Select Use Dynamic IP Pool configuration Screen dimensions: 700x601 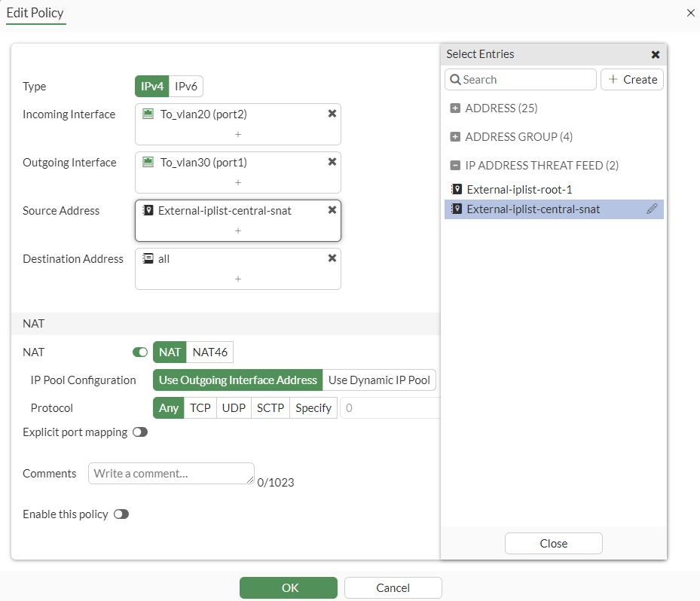pos(380,380)
